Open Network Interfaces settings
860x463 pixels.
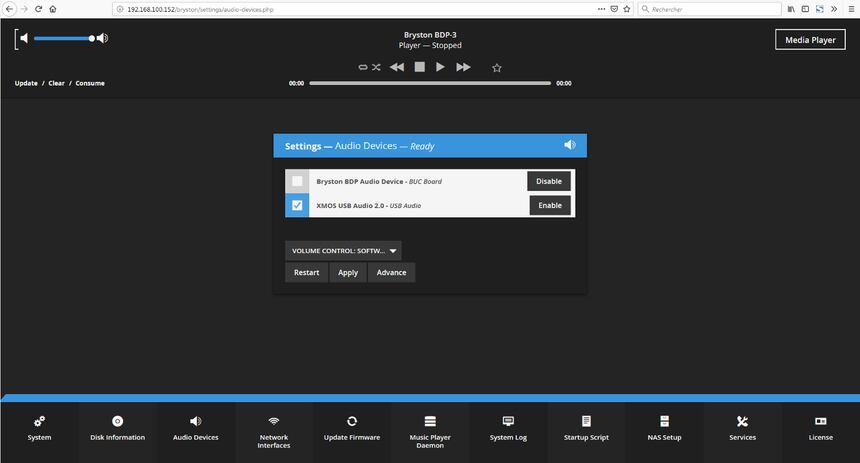(274, 432)
